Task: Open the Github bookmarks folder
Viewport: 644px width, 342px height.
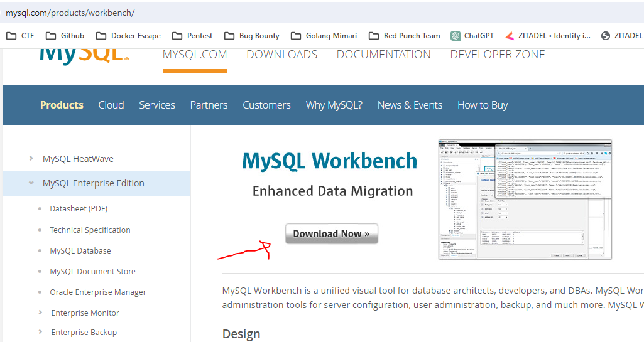Action: pos(65,36)
